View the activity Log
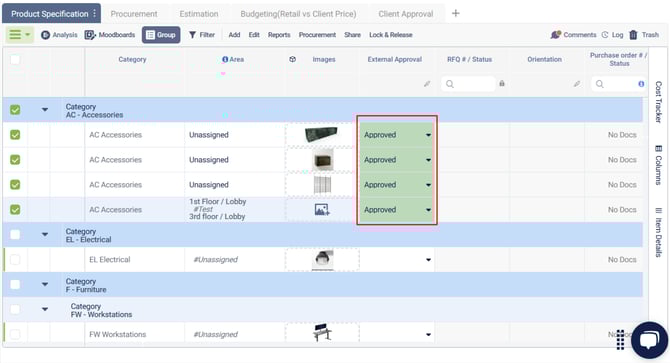The width and height of the screenshot is (670, 363). (612, 35)
